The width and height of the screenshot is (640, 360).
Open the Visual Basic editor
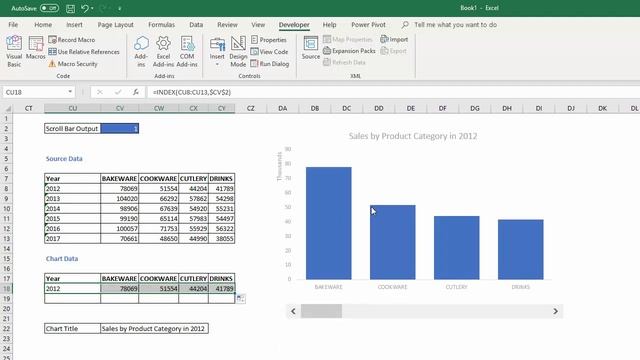14,51
